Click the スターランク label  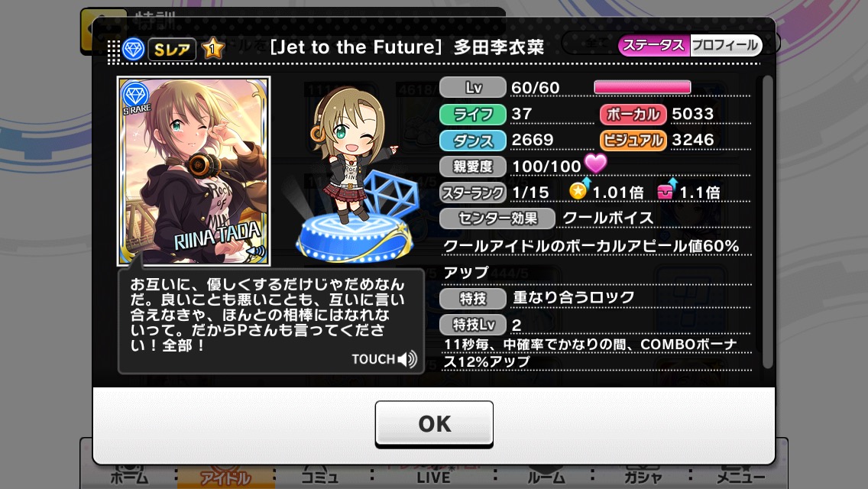[x=473, y=193]
